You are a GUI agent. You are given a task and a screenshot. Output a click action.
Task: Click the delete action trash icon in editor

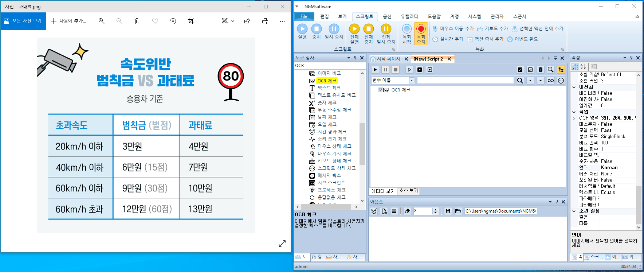click(541, 69)
